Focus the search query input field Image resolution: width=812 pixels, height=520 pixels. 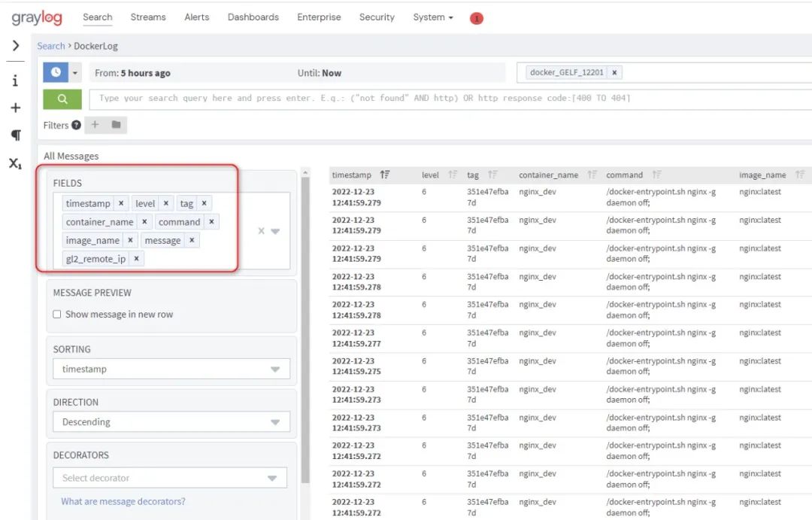450,99
